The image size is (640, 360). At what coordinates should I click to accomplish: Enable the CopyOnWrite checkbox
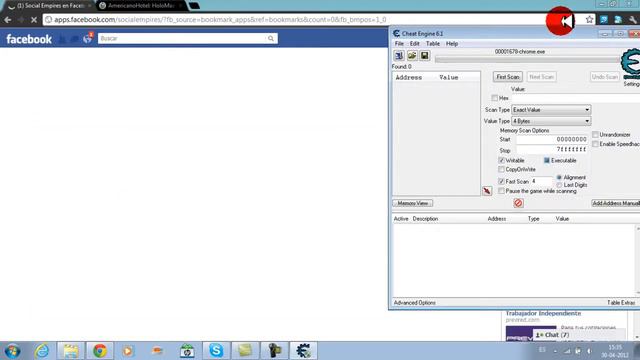(501, 169)
